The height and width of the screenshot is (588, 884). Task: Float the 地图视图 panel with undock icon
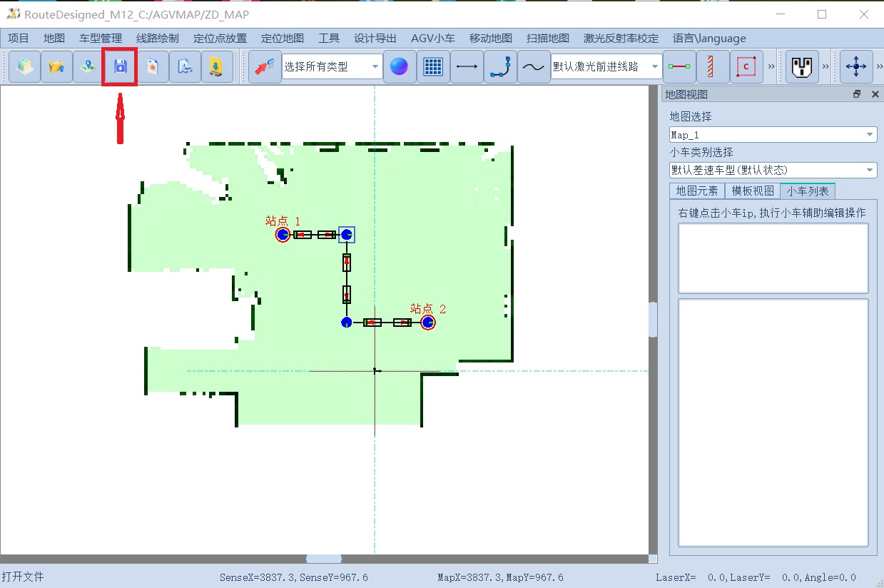[857, 94]
